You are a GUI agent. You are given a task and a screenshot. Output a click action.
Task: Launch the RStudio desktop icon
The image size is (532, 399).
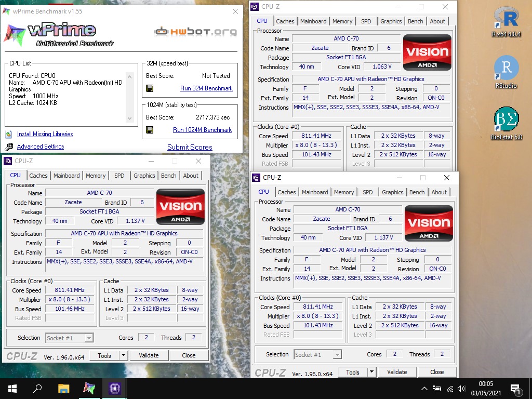pyautogui.click(x=506, y=71)
